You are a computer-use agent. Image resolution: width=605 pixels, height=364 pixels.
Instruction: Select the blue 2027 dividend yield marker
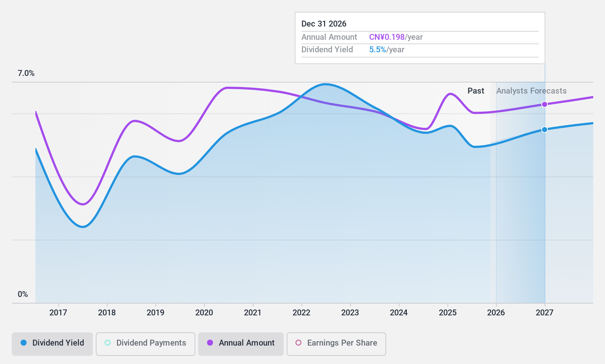click(544, 129)
